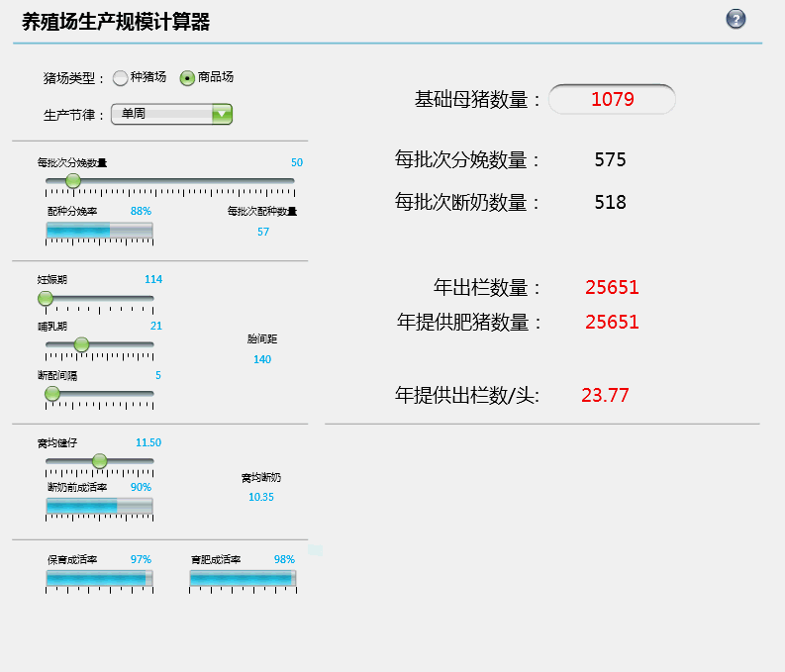Click the 窝均断奶 value 10.35
The height and width of the screenshot is (672, 785).
pos(261,497)
